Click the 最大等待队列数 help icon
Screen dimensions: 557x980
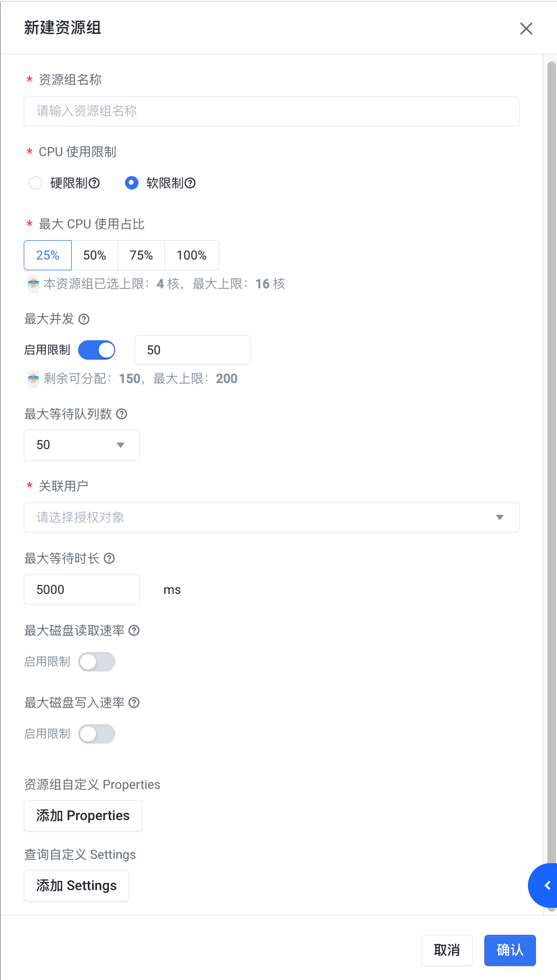[x=122, y=414]
